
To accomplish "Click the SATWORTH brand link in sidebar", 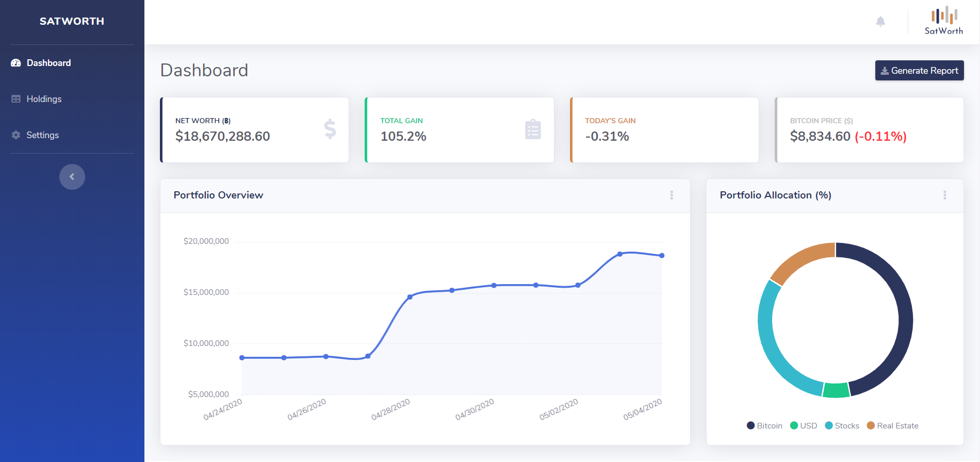I will 72,21.
